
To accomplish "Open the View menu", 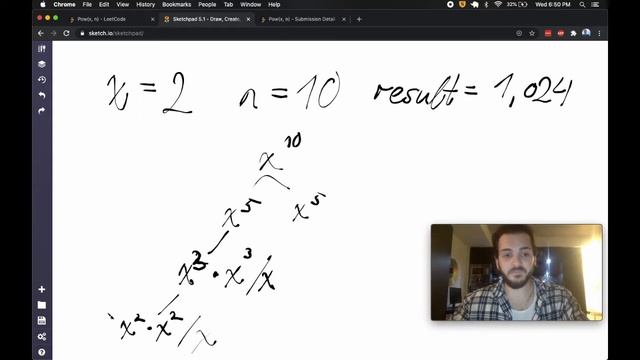I will (x=122, y=4).
